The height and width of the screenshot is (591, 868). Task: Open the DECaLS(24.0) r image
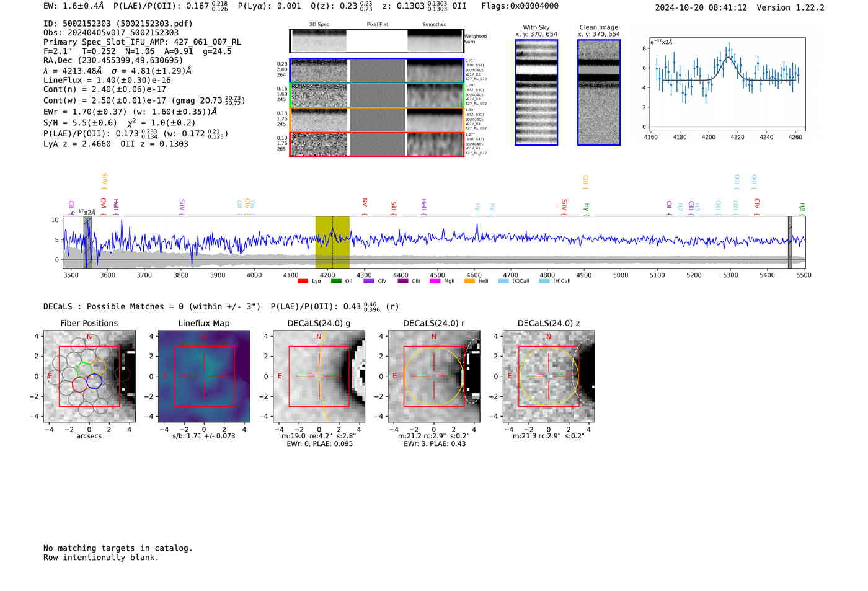tap(434, 376)
